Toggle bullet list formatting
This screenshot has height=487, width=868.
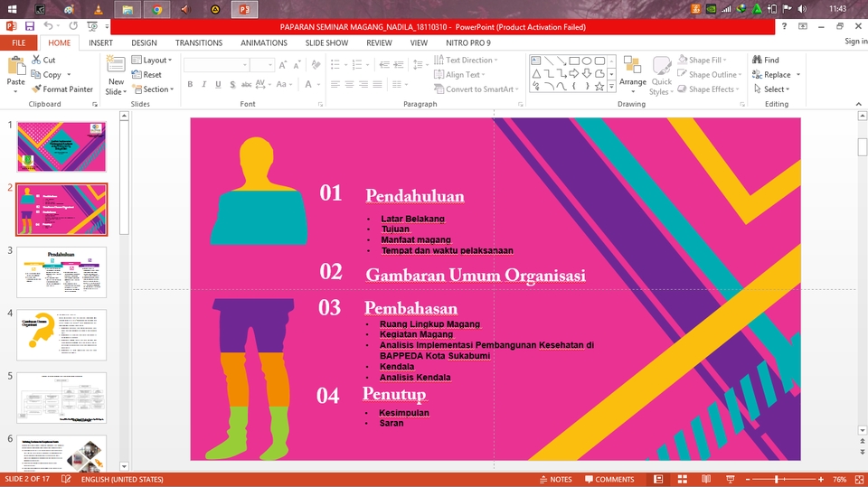[x=335, y=65]
